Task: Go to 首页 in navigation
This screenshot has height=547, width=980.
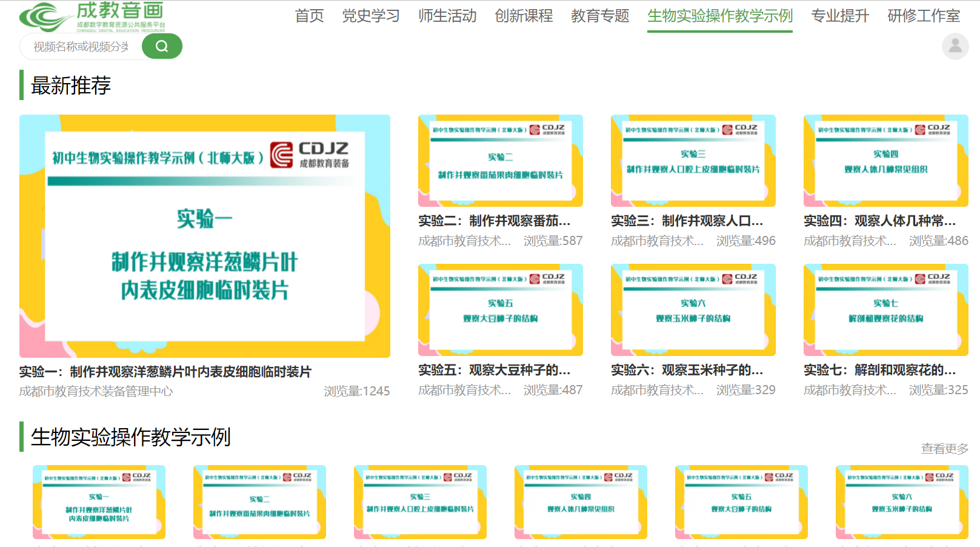Action: [309, 16]
